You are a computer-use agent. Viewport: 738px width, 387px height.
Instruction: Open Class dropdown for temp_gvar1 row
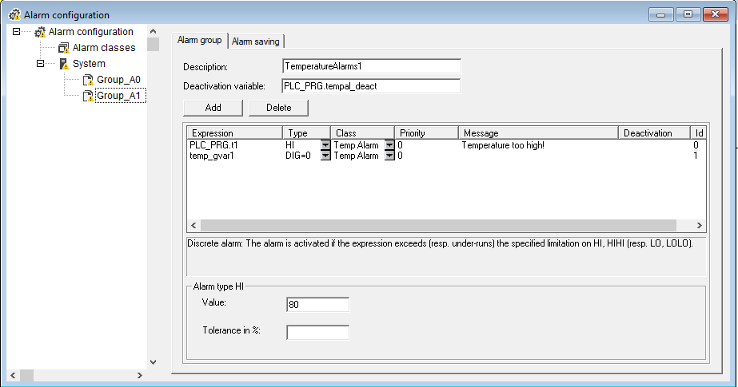(x=389, y=155)
